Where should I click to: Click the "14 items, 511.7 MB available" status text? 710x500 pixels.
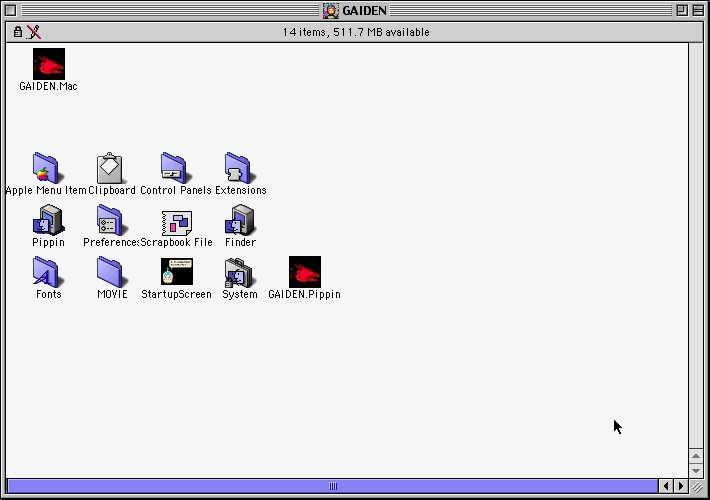[356, 32]
